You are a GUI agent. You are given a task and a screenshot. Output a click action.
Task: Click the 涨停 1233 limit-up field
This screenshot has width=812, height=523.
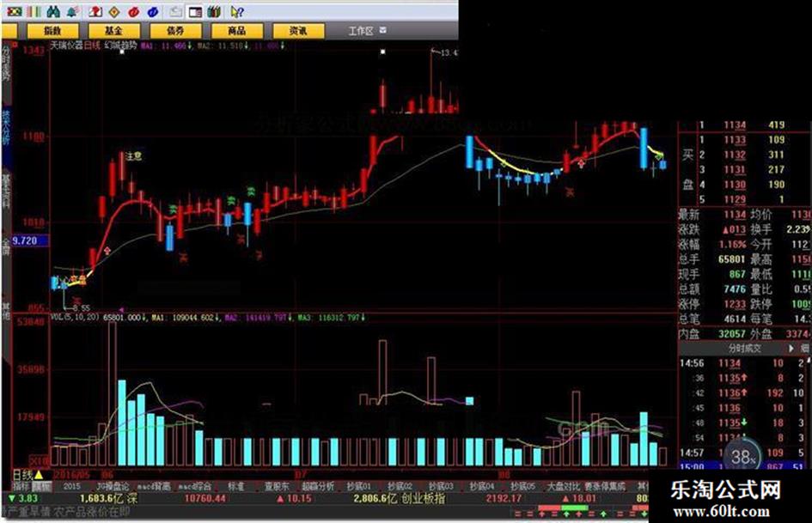click(712, 304)
